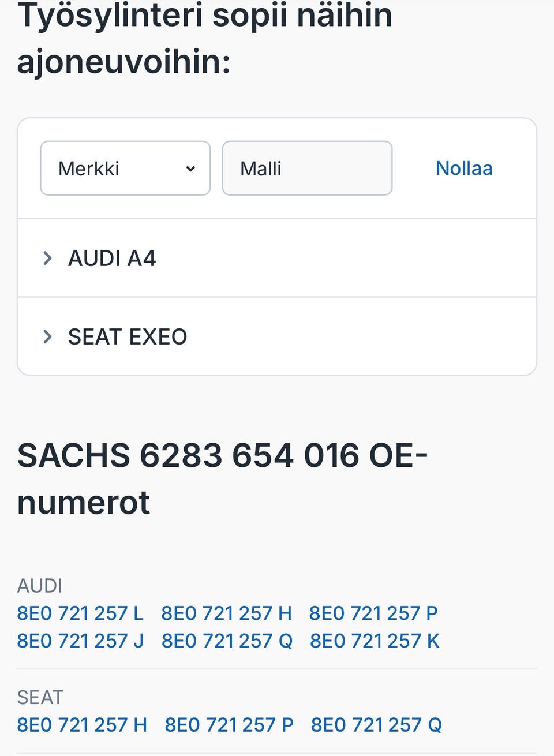Open the Merkki brand dropdown

point(125,169)
